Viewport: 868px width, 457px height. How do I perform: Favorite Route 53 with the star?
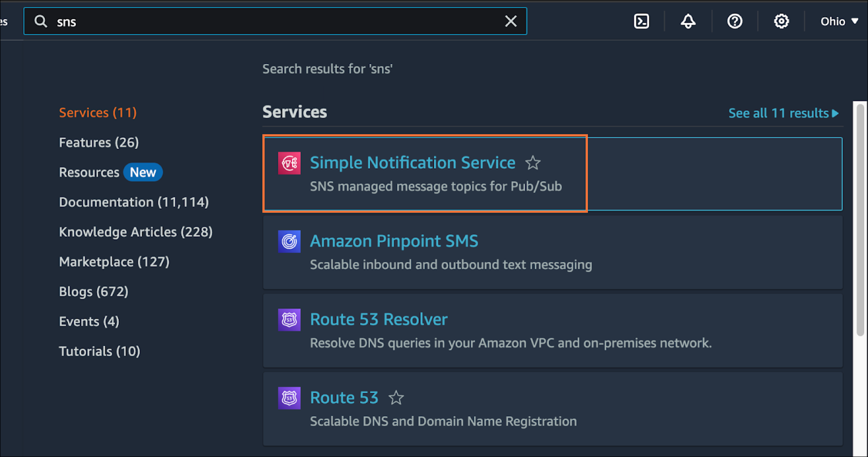click(396, 398)
